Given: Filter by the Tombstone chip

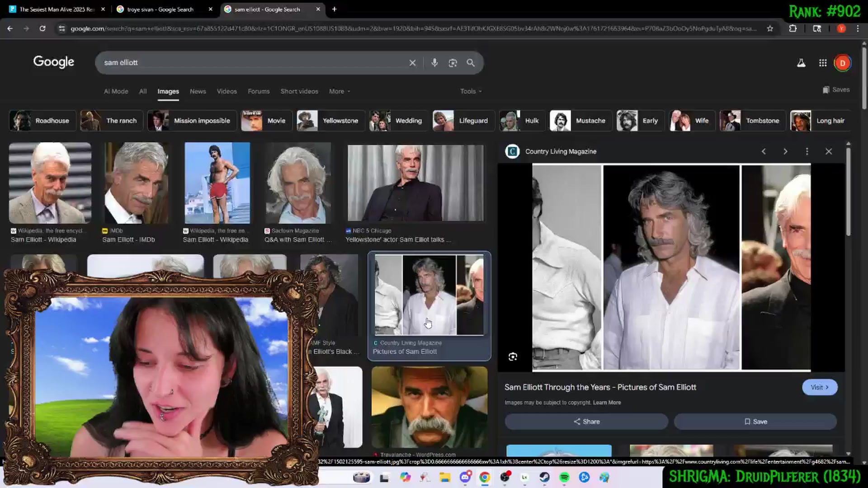Looking at the screenshot, I should 752,121.
